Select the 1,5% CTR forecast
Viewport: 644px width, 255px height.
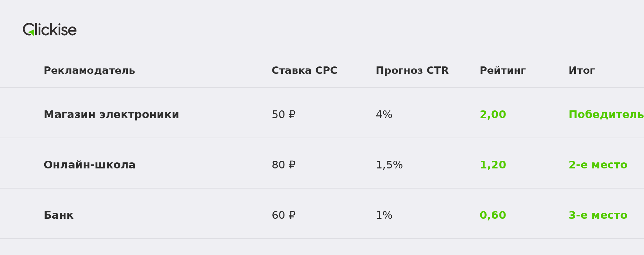389,165
